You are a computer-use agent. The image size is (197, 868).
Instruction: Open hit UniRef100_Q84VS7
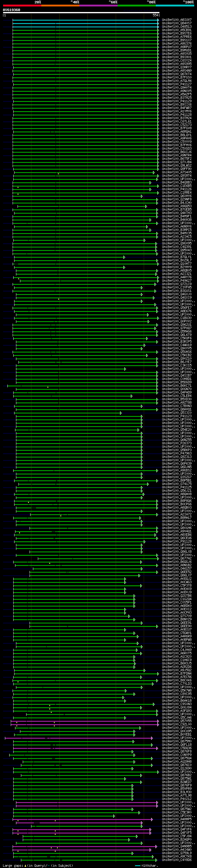(x=176, y=23)
